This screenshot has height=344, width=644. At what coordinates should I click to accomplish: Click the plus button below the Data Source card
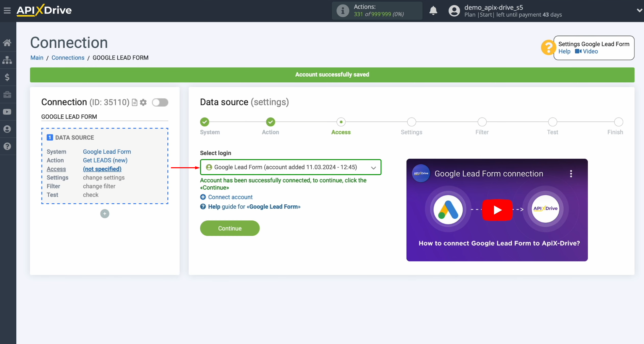[x=104, y=214]
